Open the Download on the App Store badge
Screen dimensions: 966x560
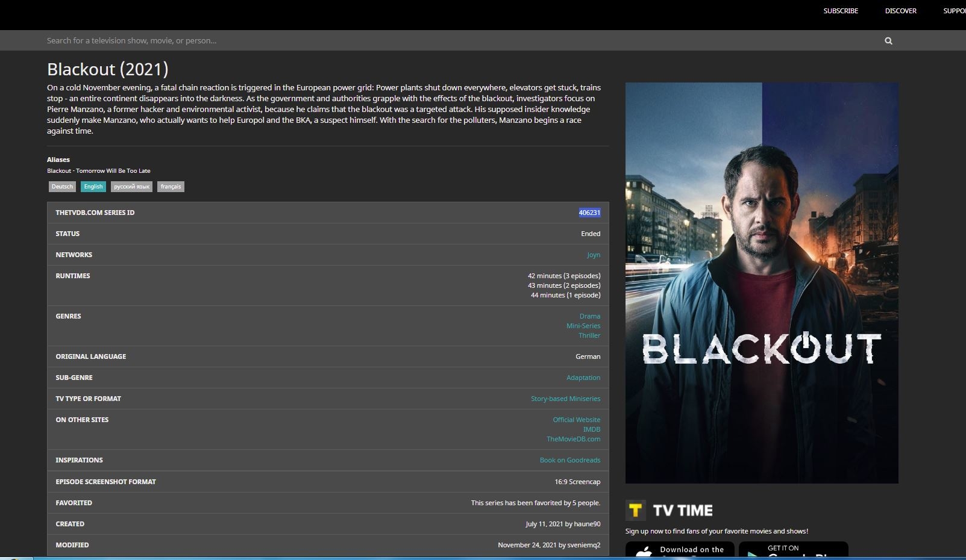(680, 550)
